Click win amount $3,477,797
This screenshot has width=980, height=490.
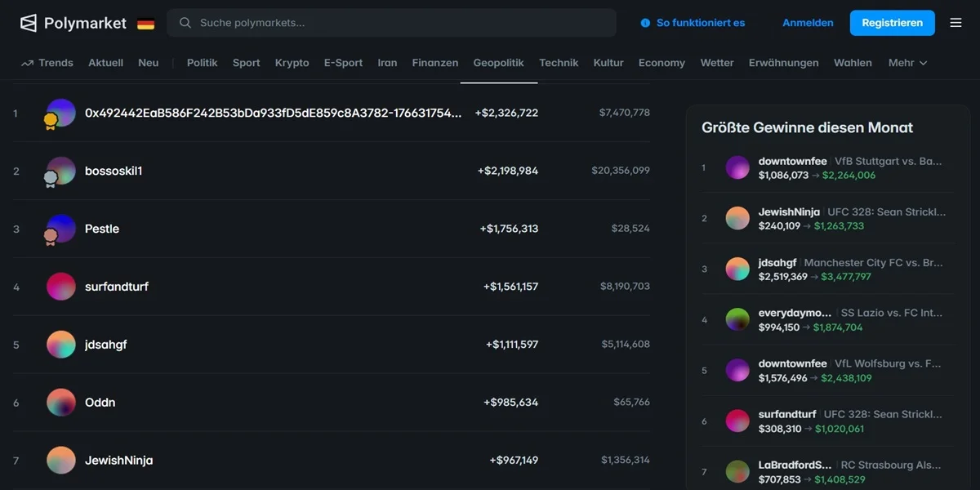coord(846,277)
